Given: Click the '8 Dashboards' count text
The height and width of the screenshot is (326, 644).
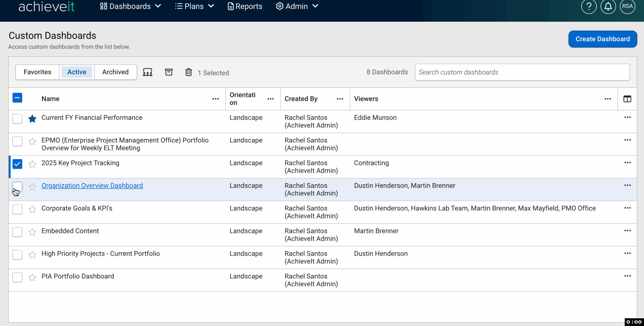Looking at the screenshot, I should pyautogui.click(x=387, y=72).
